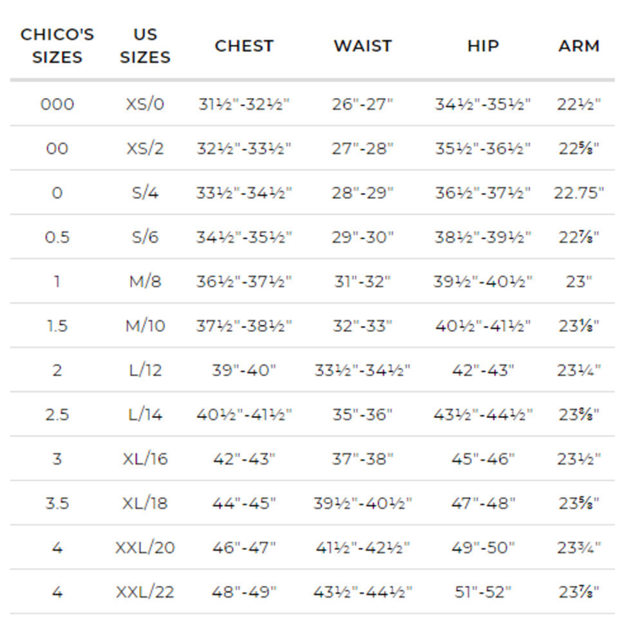This screenshot has width=644, height=644.
Task: Select the XS/0 US size cell
Action: [145, 104]
